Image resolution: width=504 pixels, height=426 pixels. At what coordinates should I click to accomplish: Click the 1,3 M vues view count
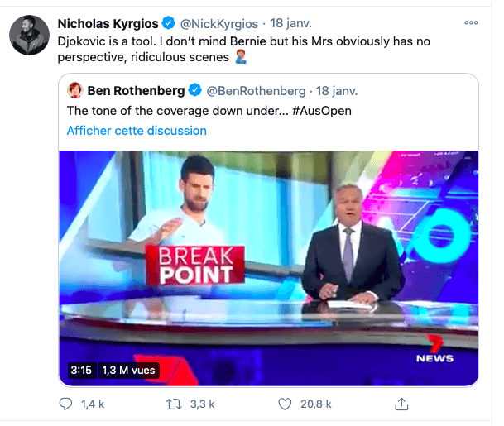[128, 370]
